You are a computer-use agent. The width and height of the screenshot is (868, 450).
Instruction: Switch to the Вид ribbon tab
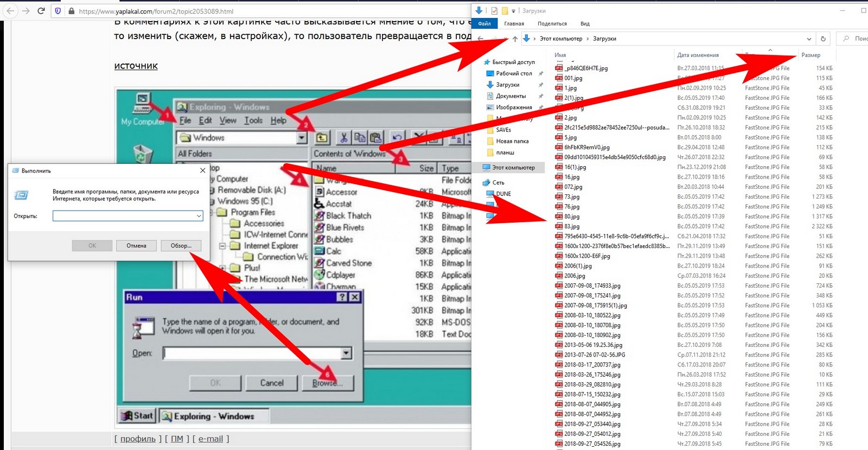click(x=585, y=23)
